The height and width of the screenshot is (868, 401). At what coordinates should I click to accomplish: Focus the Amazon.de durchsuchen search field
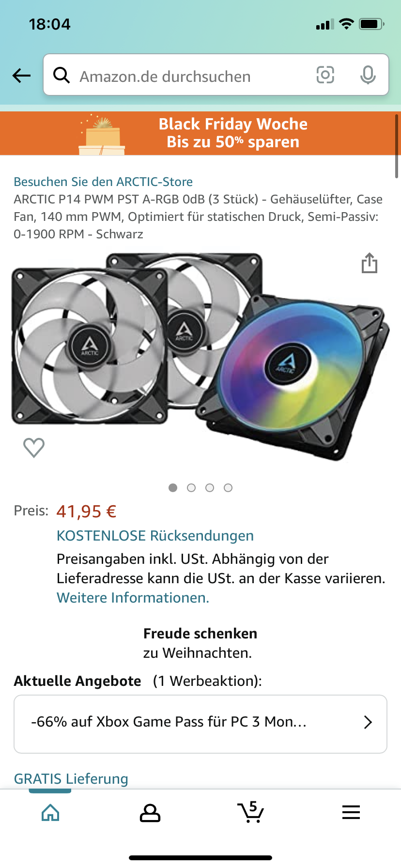click(x=216, y=75)
